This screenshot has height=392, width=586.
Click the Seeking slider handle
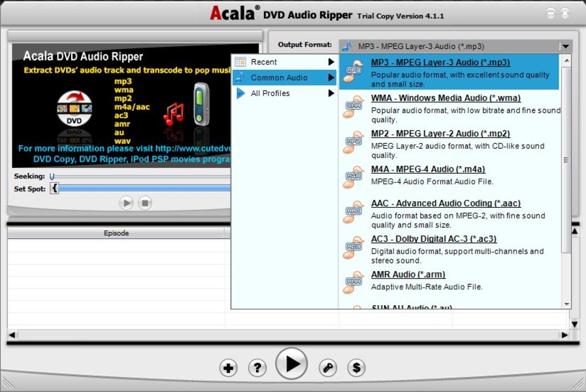52,176
